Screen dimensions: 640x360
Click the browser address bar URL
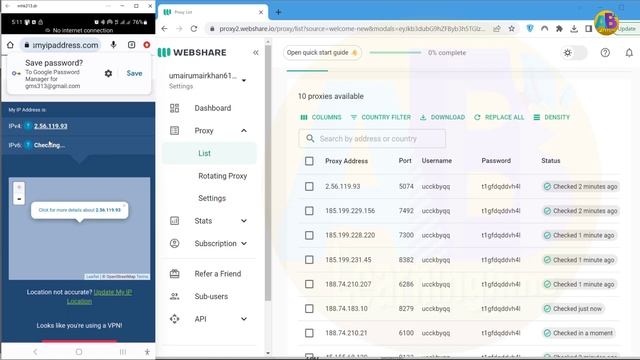point(352,29)
